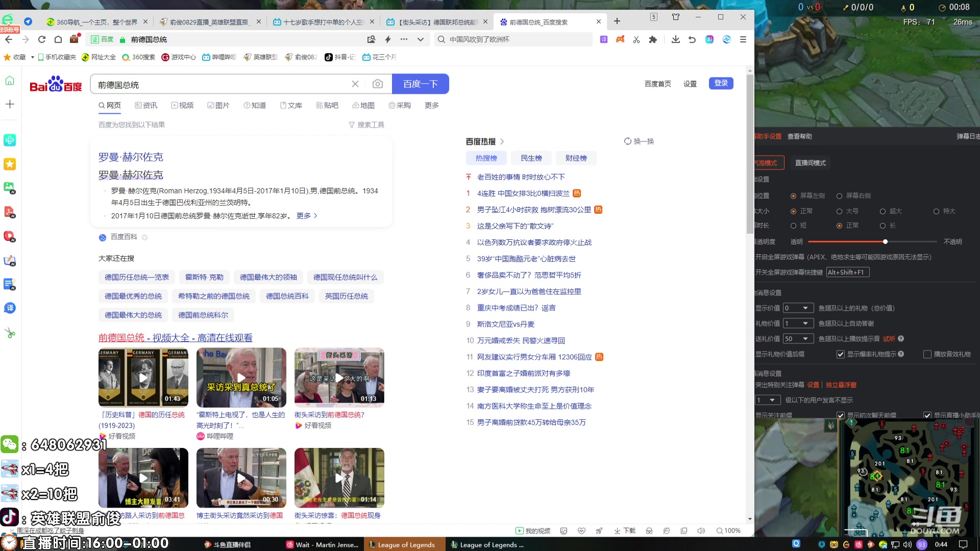Open the browser hamburger menu
980x551 pixels.
click(x=743, y=39)
